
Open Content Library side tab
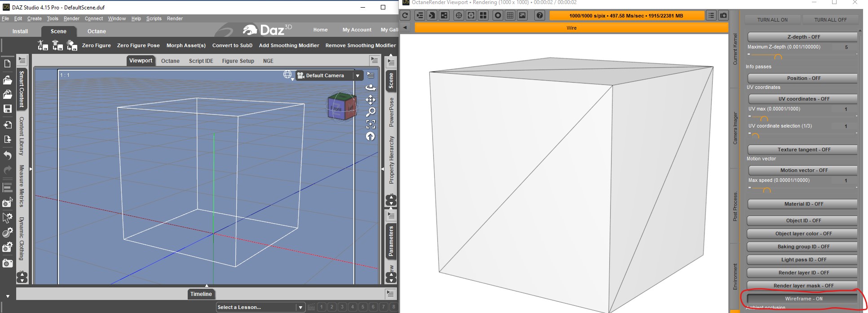click(22, 136)
